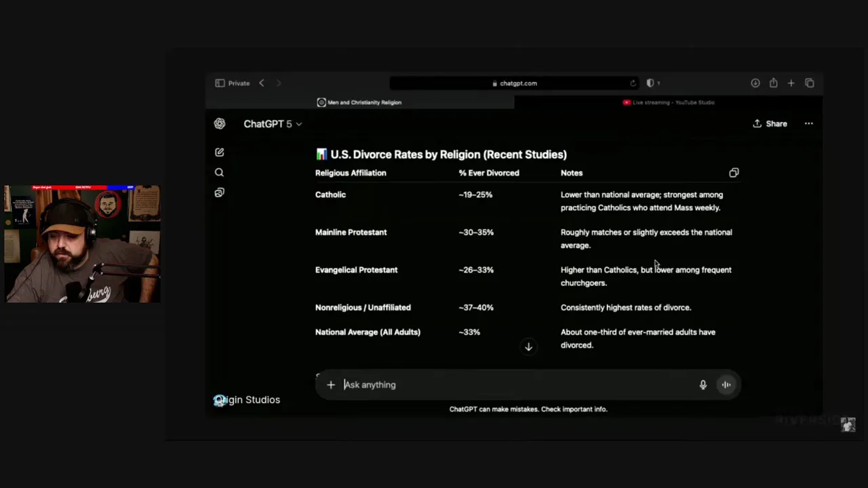The image size is (868, 488).
Task: Click the ~19–25% cell
Action: (475, 195)
